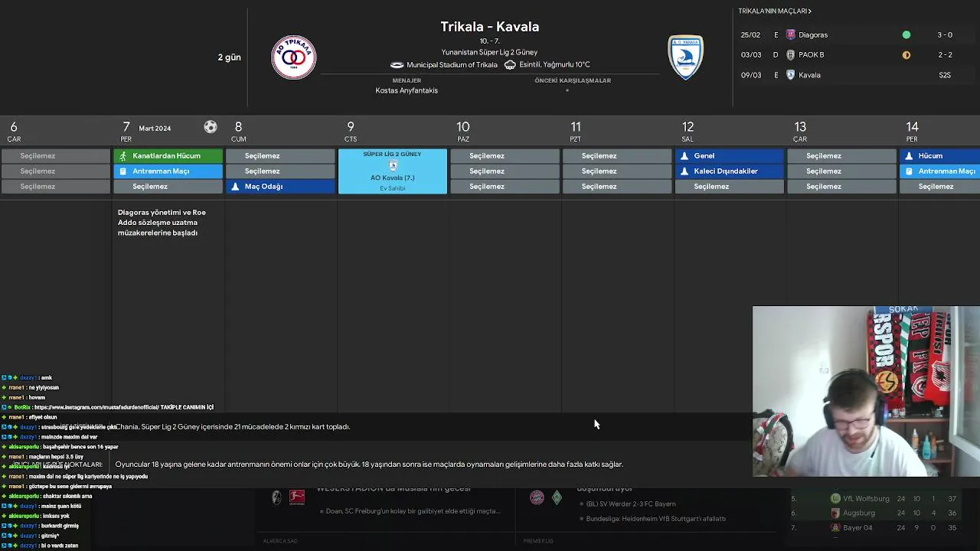980x551 pixels.
Task: Click the Kavala badge in fixtures list
Action: pyautogui.click(x=791, y=75)
